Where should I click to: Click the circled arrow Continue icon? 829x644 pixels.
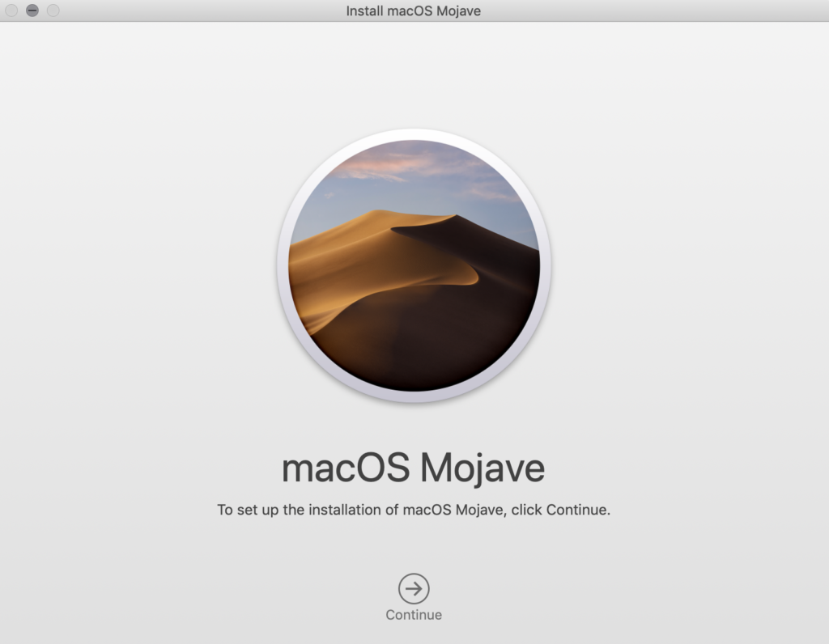tap(414, 588)
